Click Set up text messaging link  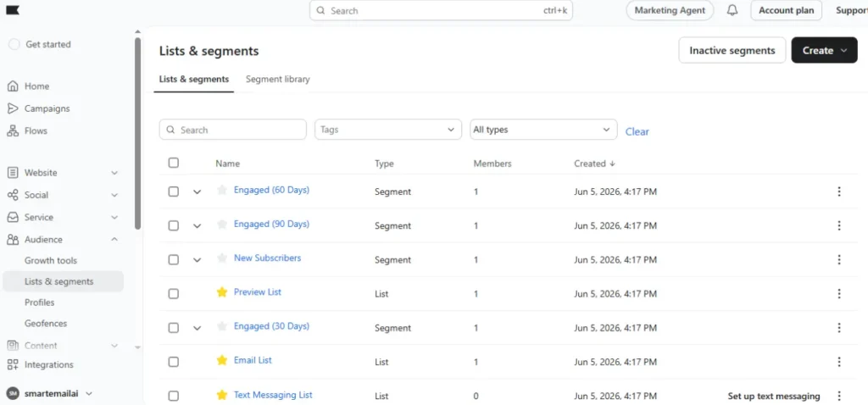pyautogui.click(x=774, y=397)
